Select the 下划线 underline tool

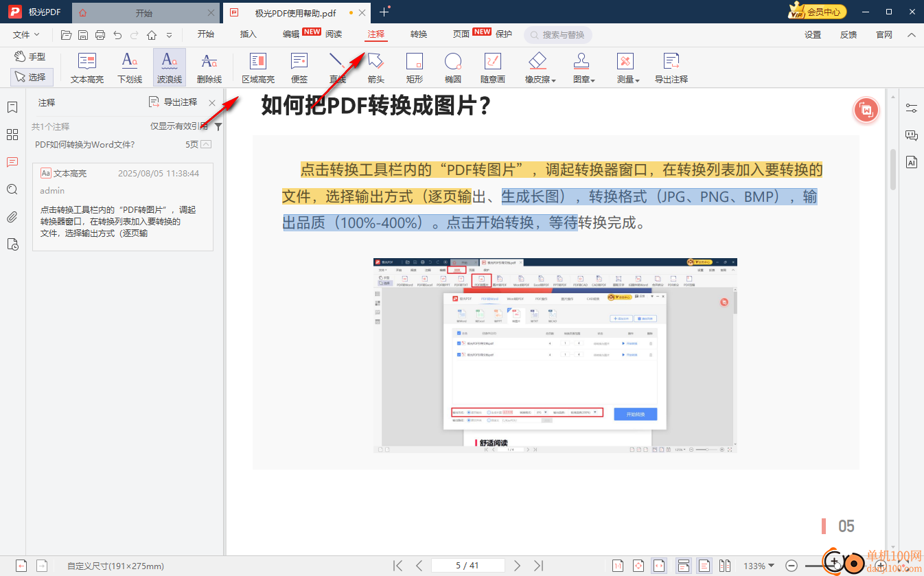click(130, 68)
